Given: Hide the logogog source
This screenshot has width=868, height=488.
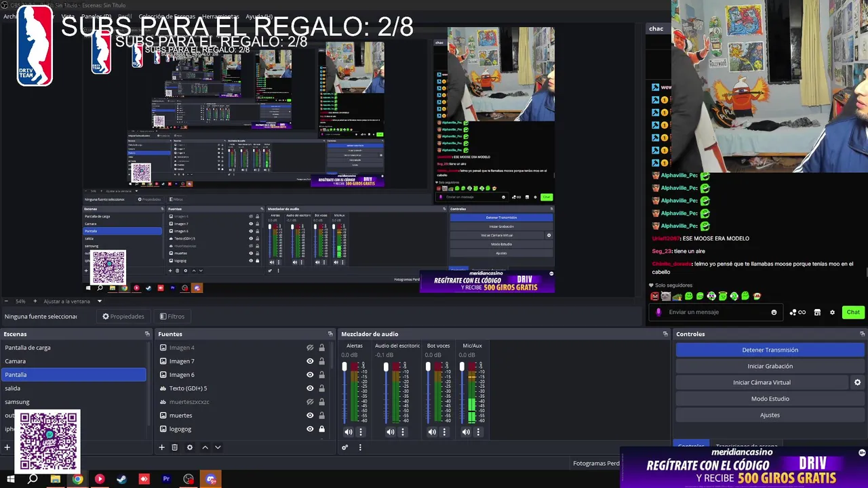Looking at the screenshot, I should pyautogui.click(x=310, y=429).
